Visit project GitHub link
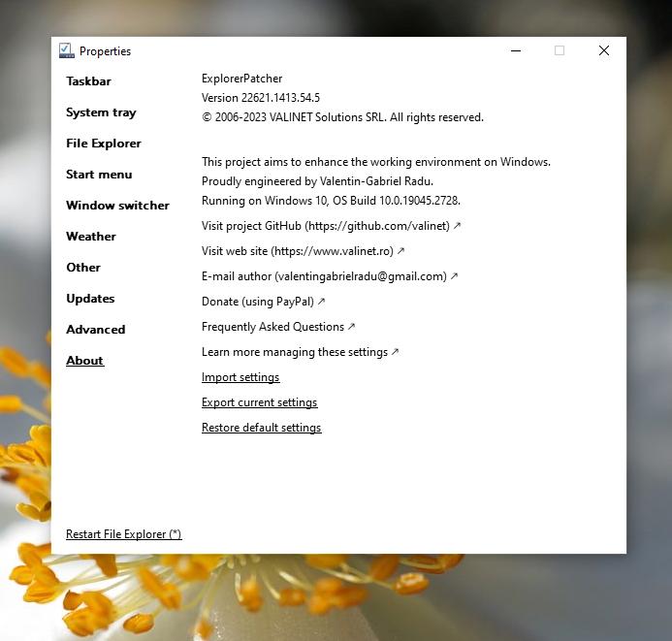672x641 pixels. (x=331, y=226)
